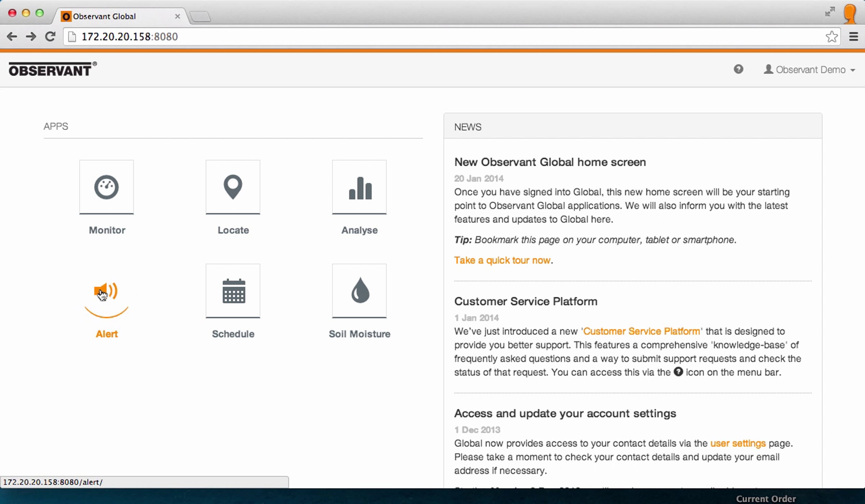The height and width of the screenshot is (504, 865).
Task: Click the Soil Moisture app label
Action: pyautogui.click(x=359, y=334)
